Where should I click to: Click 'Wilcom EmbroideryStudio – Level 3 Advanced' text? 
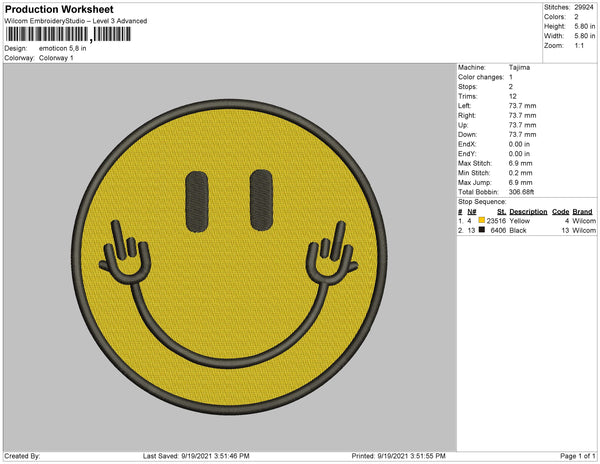click(76, 21)
